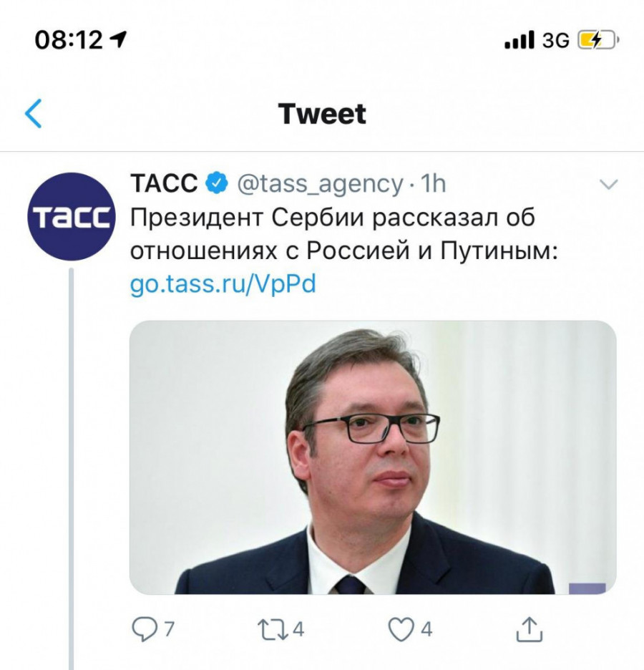Tap the 1h timestamp
644x670 pixels.
point(434,184)
